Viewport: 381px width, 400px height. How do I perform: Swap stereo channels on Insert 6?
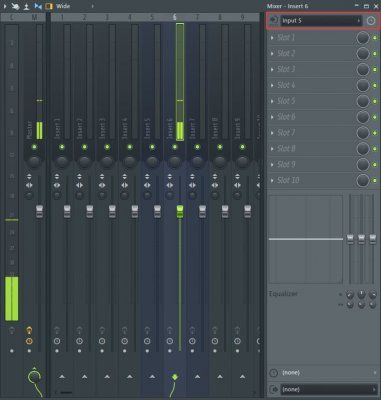170,185
